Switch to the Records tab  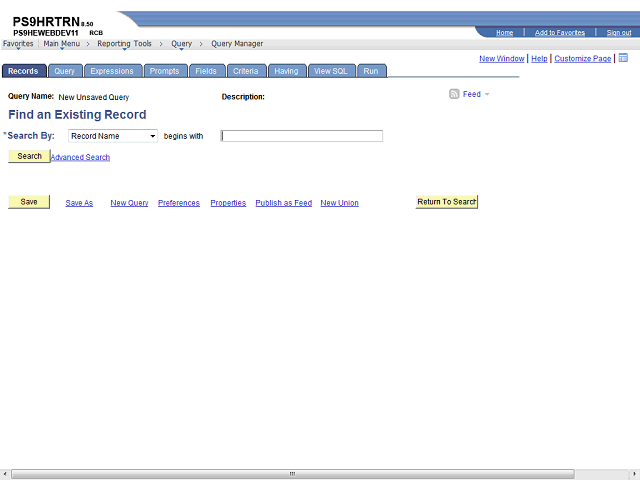click(23, 71)
